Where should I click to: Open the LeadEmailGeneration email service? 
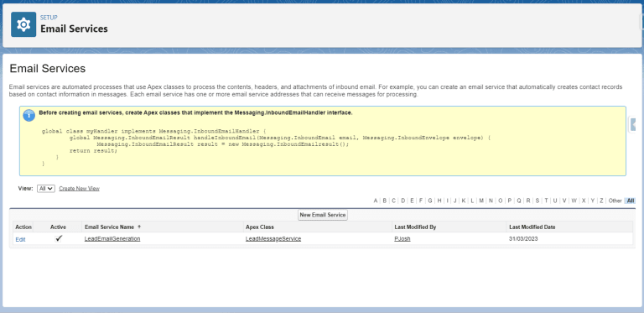[112, 238]
